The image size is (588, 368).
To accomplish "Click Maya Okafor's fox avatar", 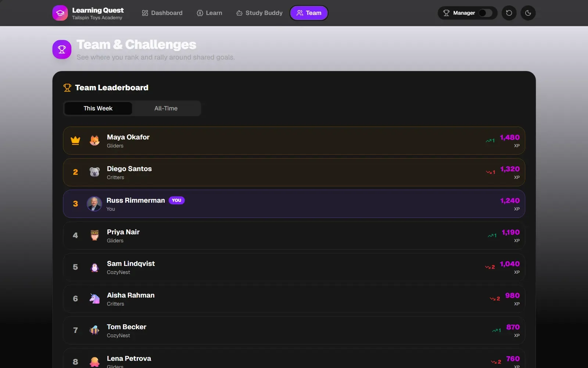I will pos(94,140).
